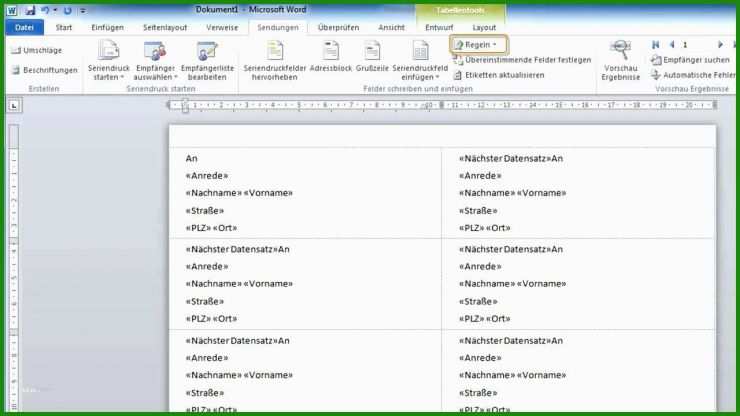This screenshot has width=740, height=416.
Task: Customize the quick access toolbar
Action: (83, 10)
